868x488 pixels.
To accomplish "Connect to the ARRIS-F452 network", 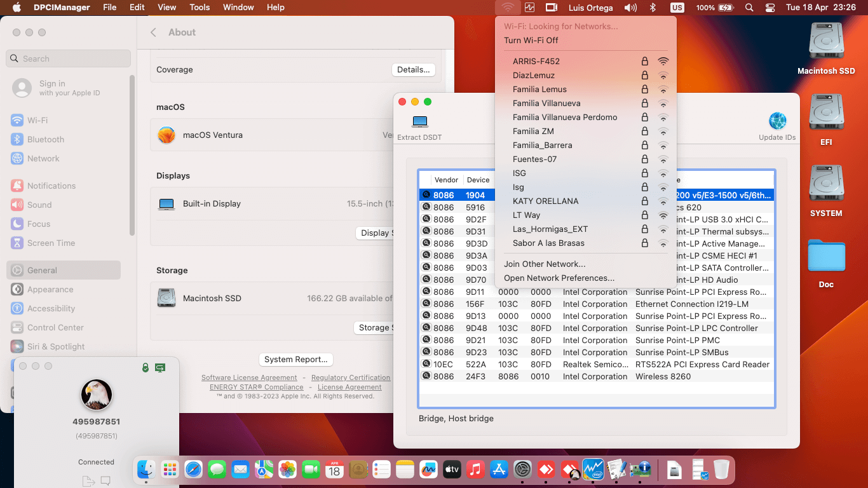I will (585, 61).
